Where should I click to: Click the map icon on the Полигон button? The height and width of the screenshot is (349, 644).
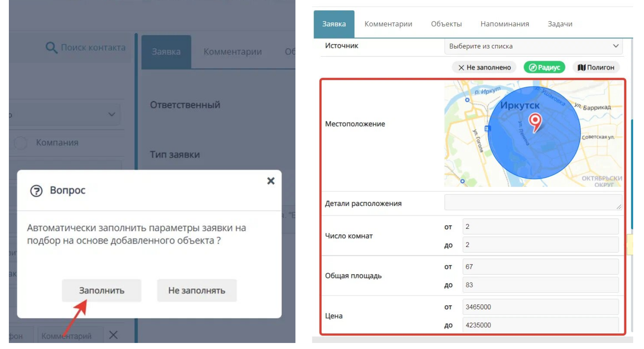(581, 68)
